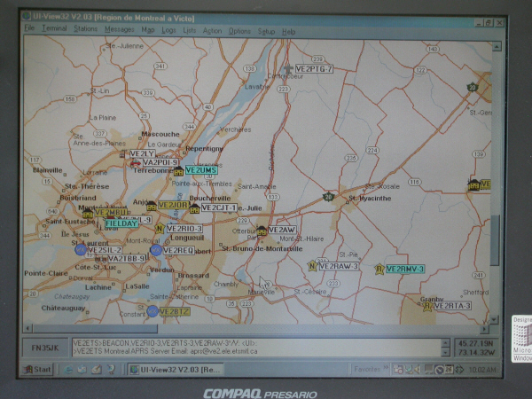Click the VE2RMV-3 digipeater station icon
This screenshot has height=399, width=532.
click(x=379, y=269)
